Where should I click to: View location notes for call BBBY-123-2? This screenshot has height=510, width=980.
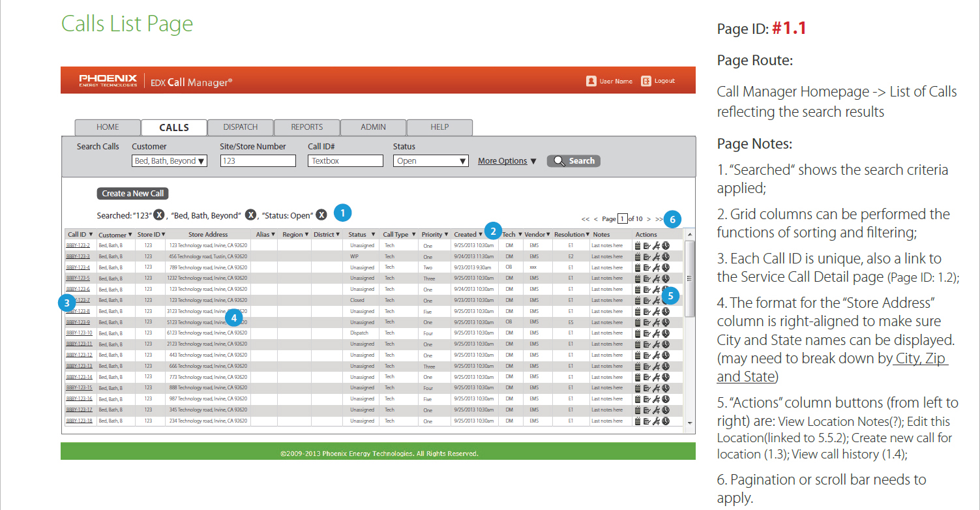click(x=638, y=246)
